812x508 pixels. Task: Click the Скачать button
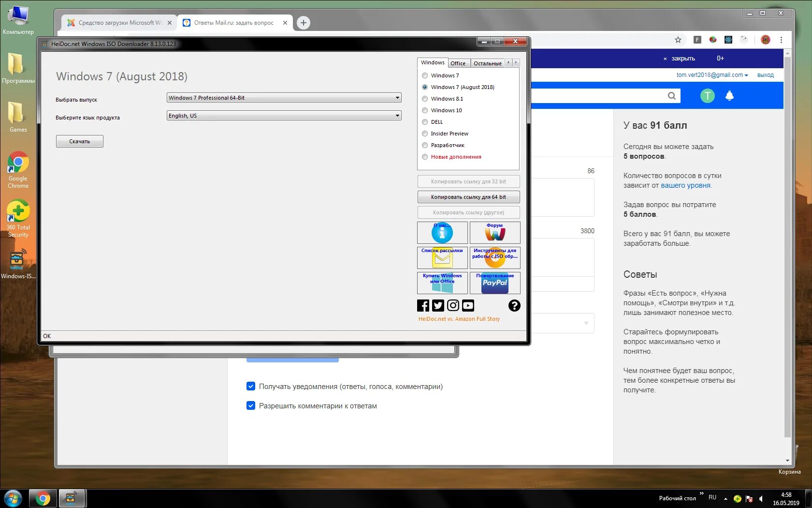(x=80, y=141)
